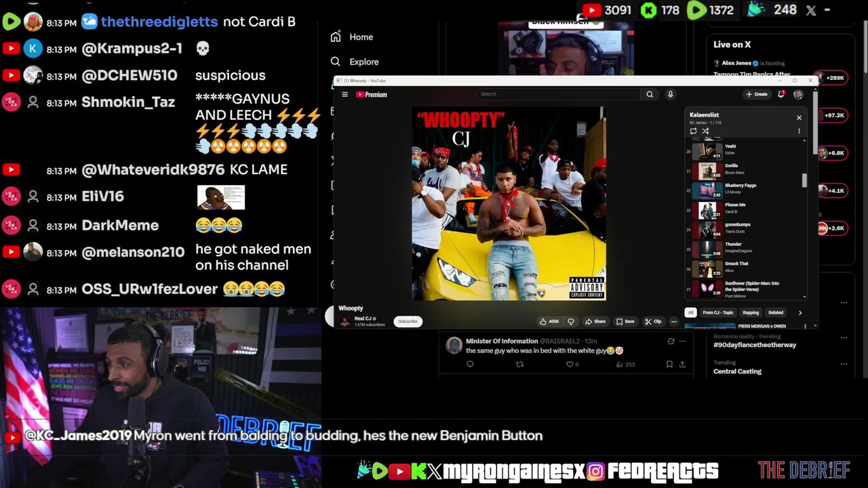The image size is (868, 488).
Task: Open Kalaenslist playlist three-dot options
Action: pyautogui.click(x=799, y=131)
